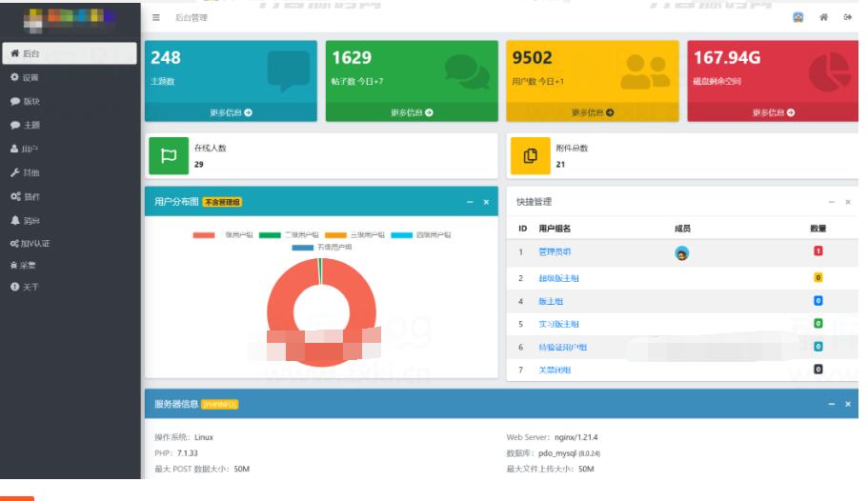Click the speech bubble icon on 248 card
868x501 pixels.
[x=289, y=70]
